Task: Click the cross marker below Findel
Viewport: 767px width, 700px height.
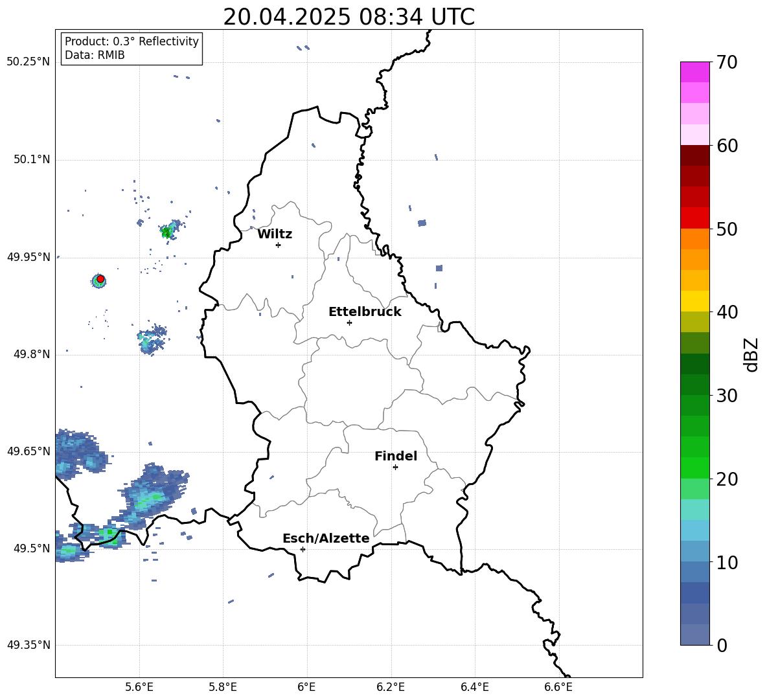Action: pos(395,467)
